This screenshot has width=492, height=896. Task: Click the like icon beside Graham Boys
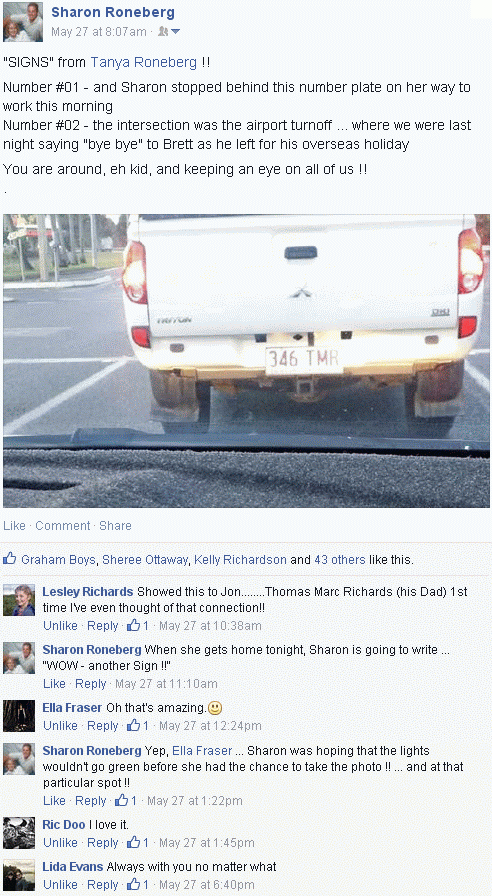pyautogui.click(x=9, y=559)
